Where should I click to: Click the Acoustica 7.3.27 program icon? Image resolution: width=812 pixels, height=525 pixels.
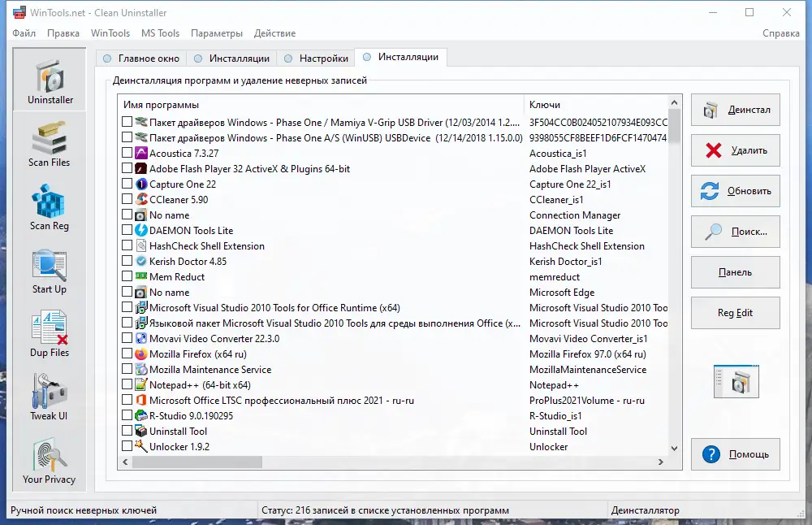141,153
